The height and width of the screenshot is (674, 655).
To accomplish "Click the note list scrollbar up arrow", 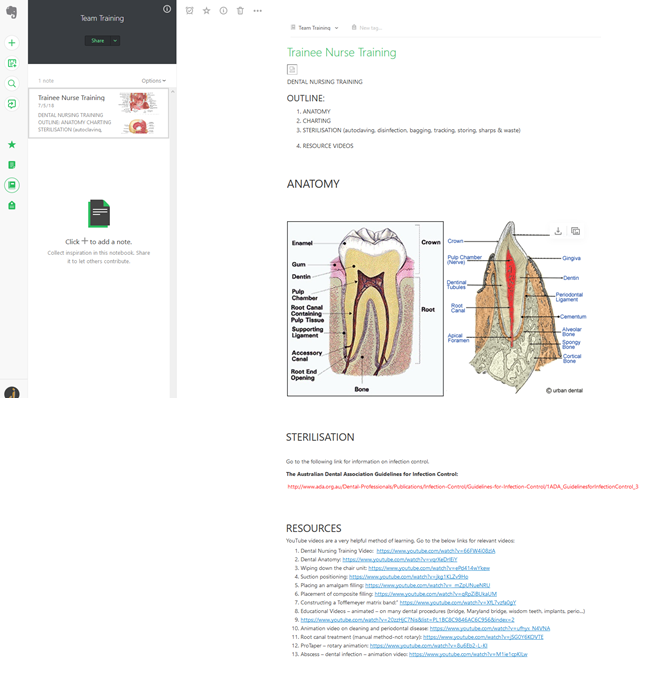I will 173,92.
